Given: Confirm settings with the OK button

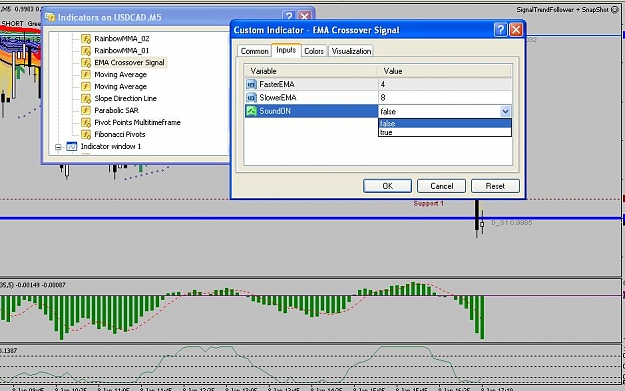Looking at the screenshot, I should [x=387, y=186].
